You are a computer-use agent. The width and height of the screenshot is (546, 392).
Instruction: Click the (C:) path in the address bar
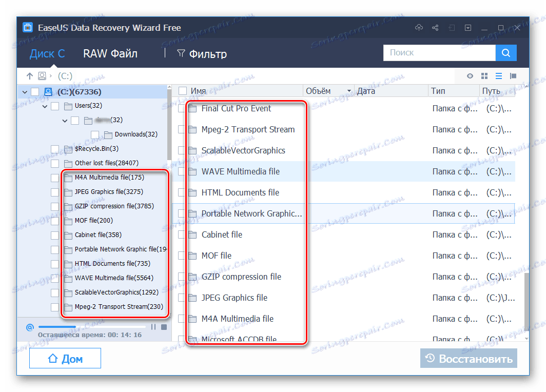coord(65,76)
